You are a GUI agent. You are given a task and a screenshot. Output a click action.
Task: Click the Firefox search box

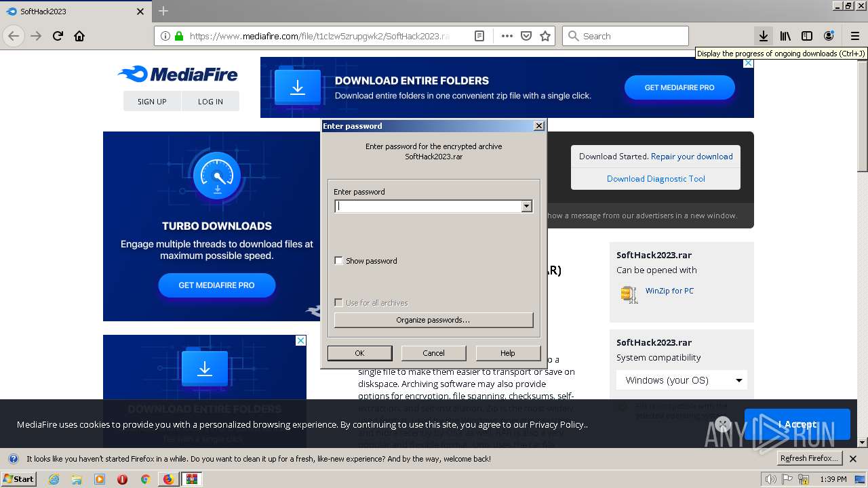click(x=625, y=36)
